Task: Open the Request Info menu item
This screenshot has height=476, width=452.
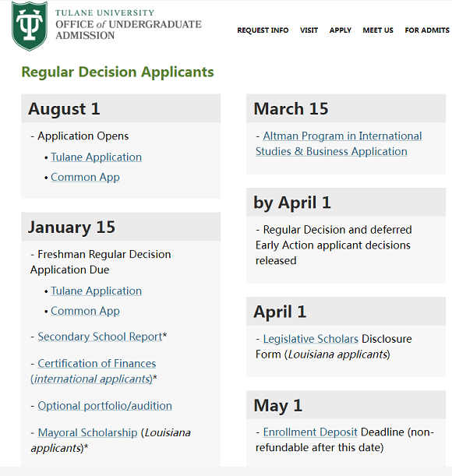Action: pyautogui.click(x=263, y=30)
